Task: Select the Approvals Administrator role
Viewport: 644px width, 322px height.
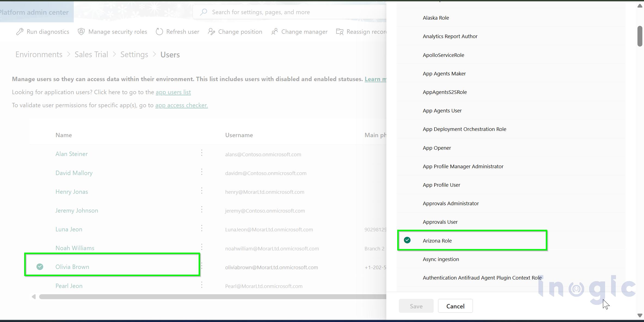Action: [x=511, y=203]
